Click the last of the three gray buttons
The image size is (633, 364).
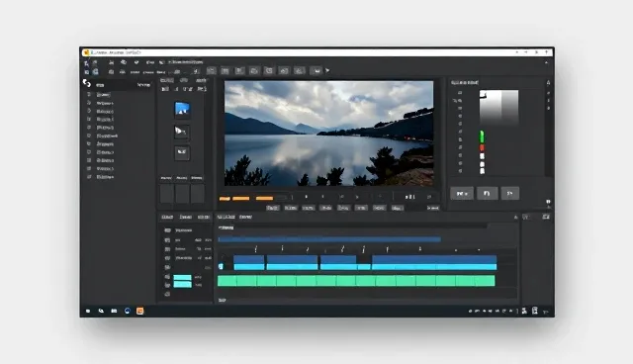click(510, 193)
